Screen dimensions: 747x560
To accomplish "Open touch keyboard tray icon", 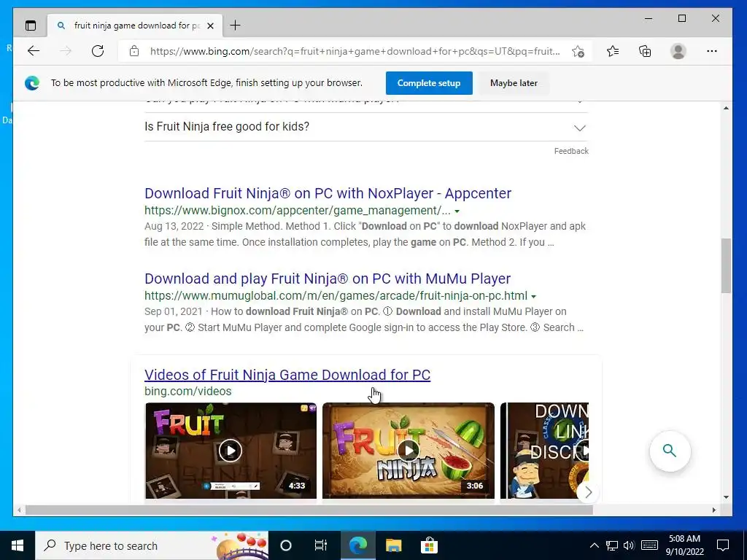I will [x=649, y=545].
